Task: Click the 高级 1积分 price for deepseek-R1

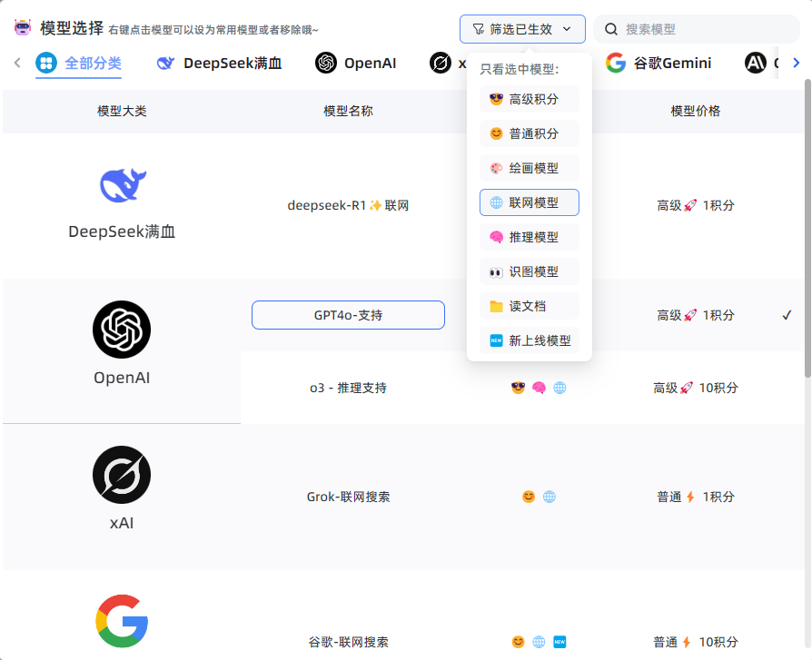Action: [696, 205]
